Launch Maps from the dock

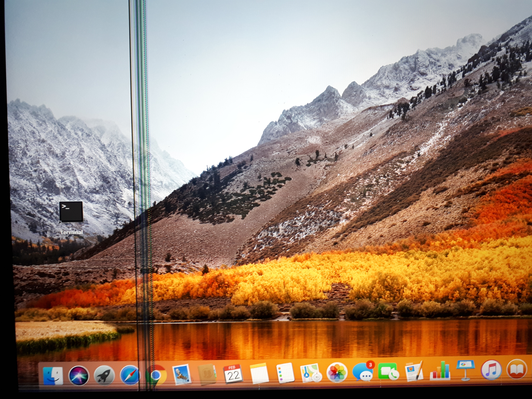pyautogui.click(x=311, y=373)
